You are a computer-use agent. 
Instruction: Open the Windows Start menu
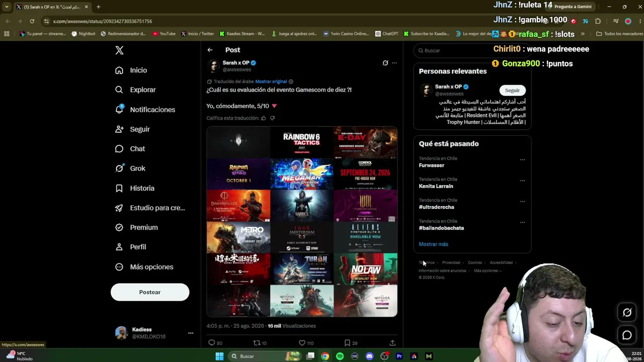coord(219,356)
